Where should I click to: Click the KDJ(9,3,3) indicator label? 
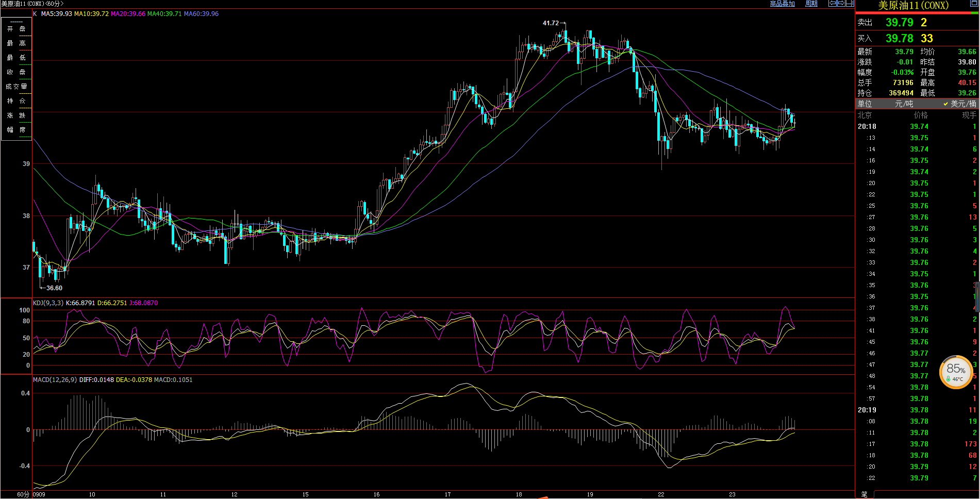click(48, 303)
